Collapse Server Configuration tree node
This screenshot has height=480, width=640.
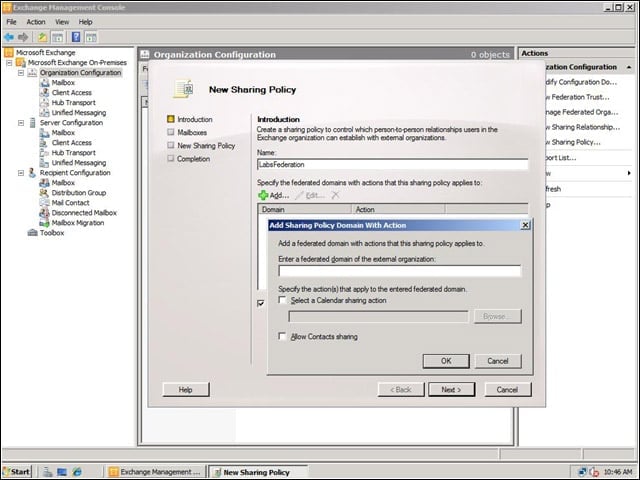(21, 123)
